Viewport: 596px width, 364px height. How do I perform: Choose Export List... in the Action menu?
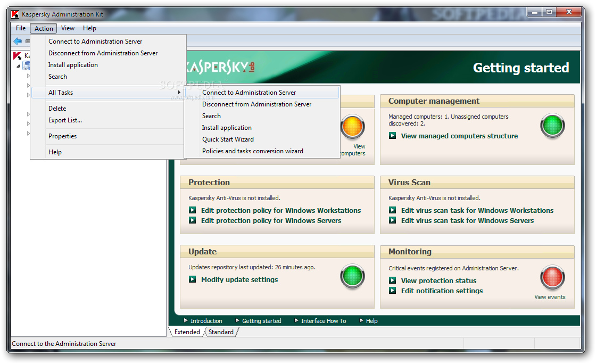(109, 120)
